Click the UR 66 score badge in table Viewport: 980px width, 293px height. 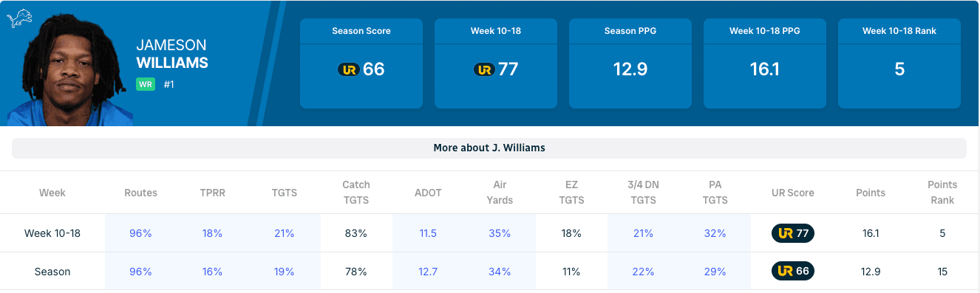click(x=793, y=272)
